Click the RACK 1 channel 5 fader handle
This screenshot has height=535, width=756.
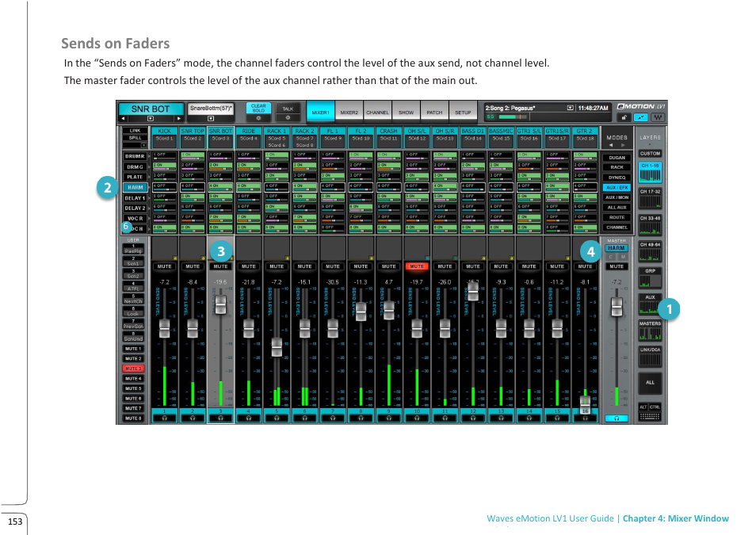(x=277, y=347)
